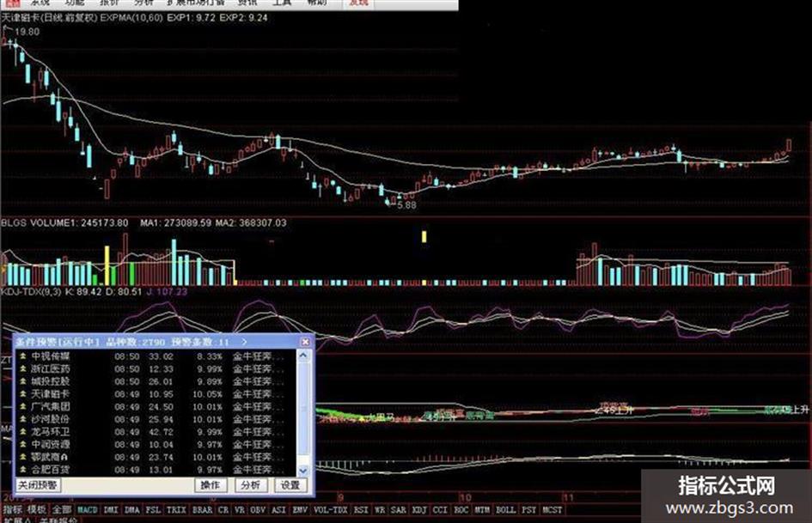Click the 关闭预警 button
812x523 pixels.
pyautogui.click(x=38, y=485)
